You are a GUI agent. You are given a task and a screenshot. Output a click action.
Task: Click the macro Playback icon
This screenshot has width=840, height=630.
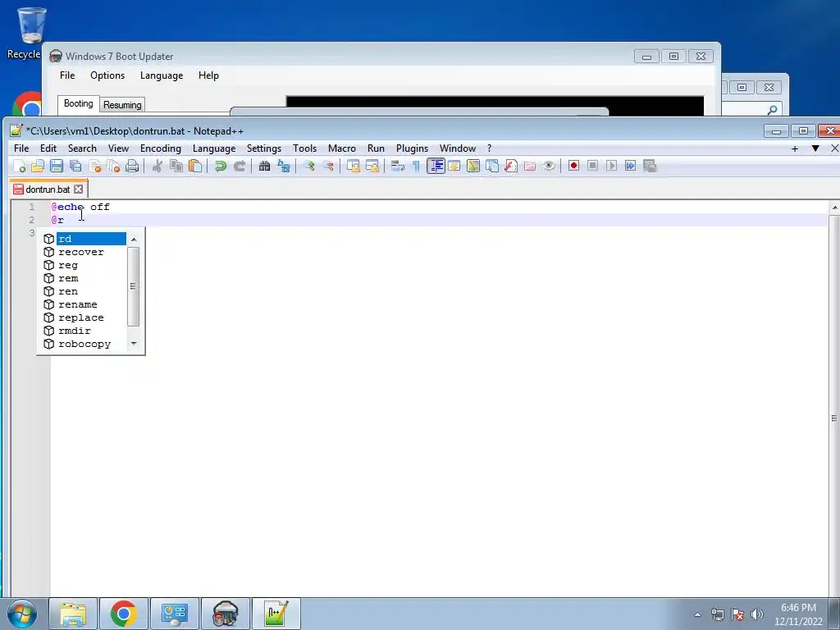611,166
